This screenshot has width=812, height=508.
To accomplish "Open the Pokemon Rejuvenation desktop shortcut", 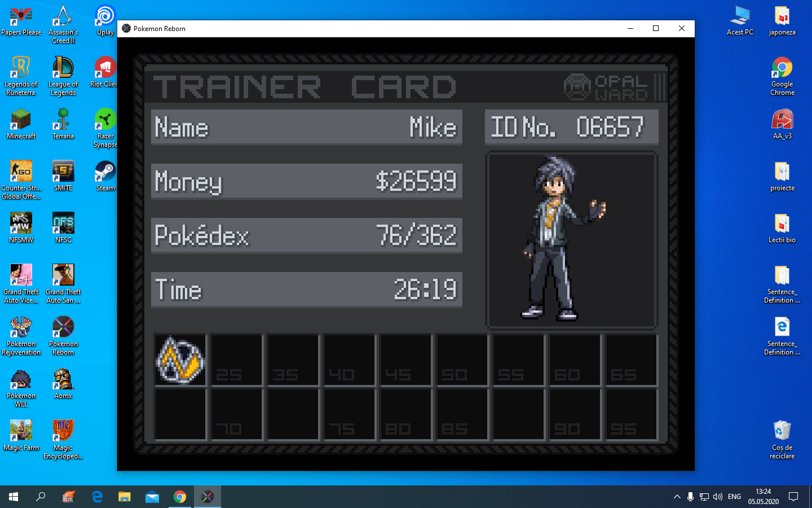I will (21, 335).
